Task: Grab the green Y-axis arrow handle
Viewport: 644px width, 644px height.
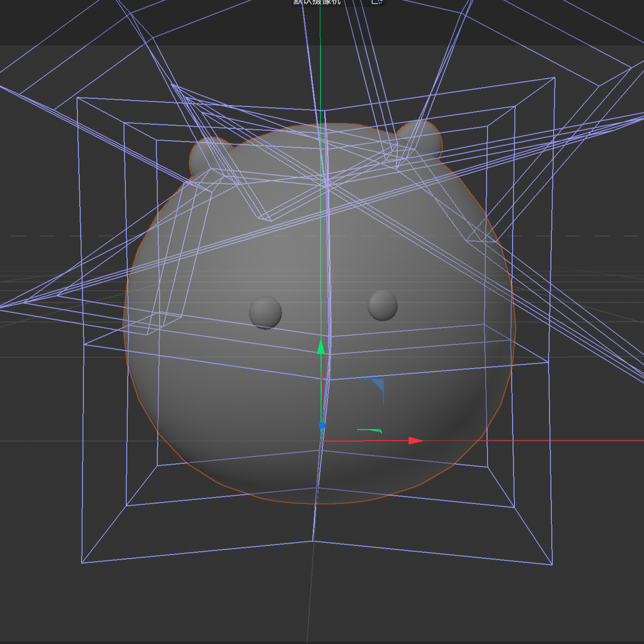Action: pyautogui.click(x=321, y=346)
